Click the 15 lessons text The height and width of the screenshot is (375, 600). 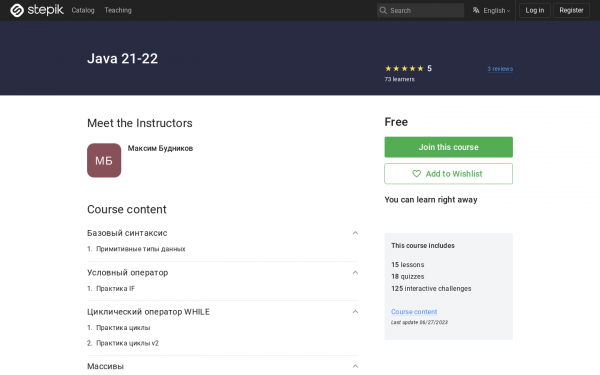click(x=408, y=265)
